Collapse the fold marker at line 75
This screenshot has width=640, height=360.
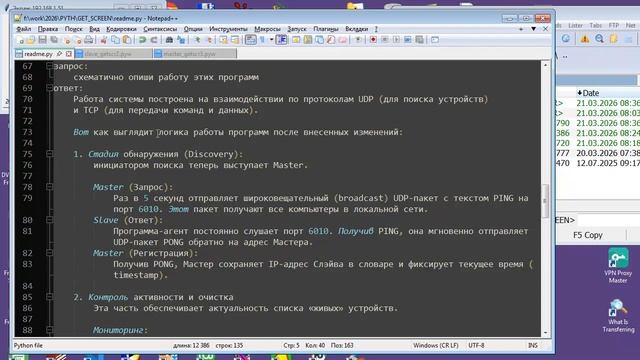pyautogui.click(x=49, y=154)
